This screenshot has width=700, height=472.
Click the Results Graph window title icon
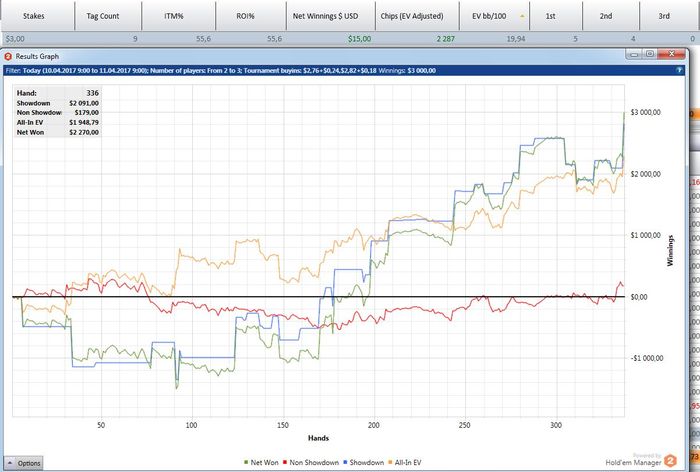[8, 56]
